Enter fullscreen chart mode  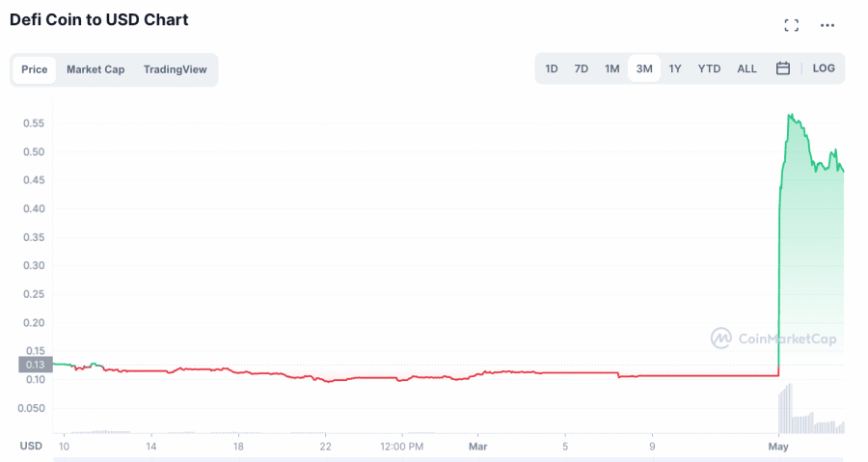point(791,25)
